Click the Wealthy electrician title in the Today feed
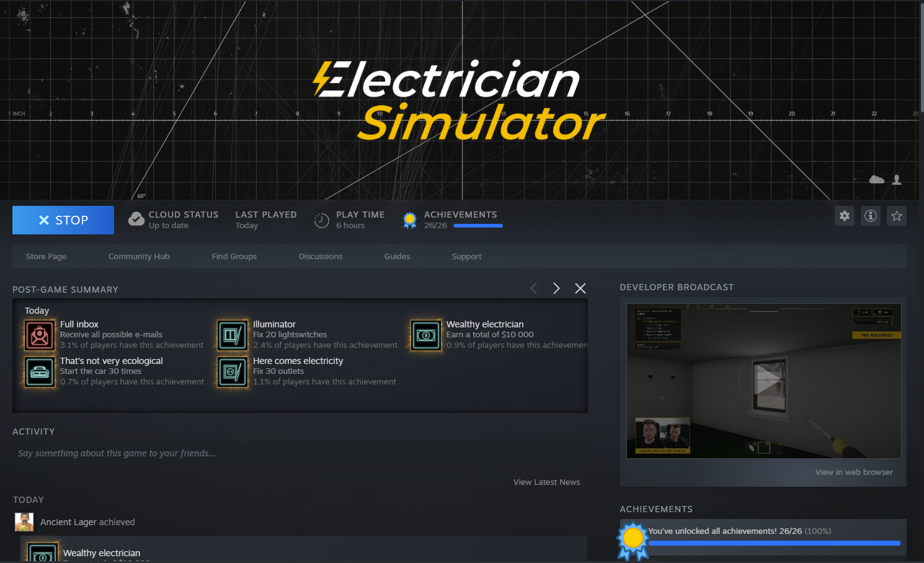 [102, 553]
